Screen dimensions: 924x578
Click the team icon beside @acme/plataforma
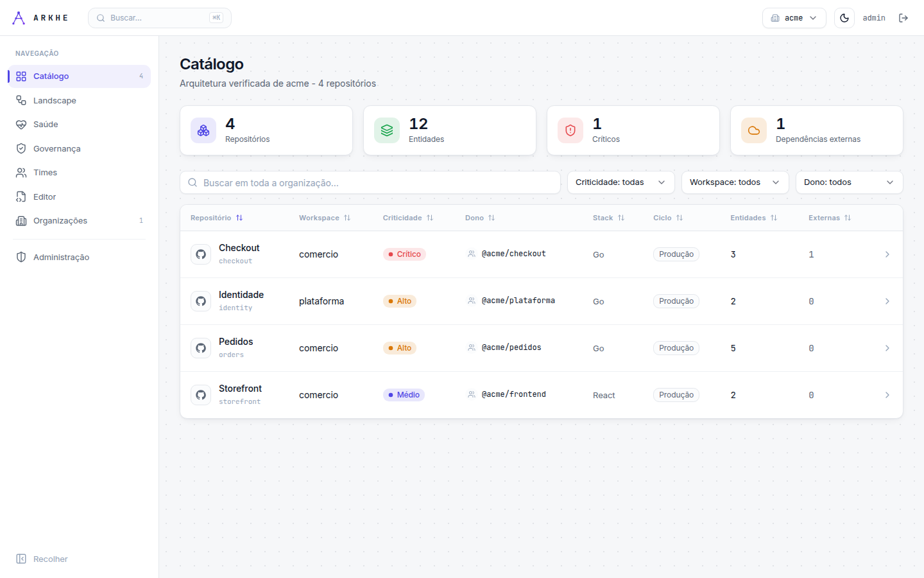click(472, 301)
